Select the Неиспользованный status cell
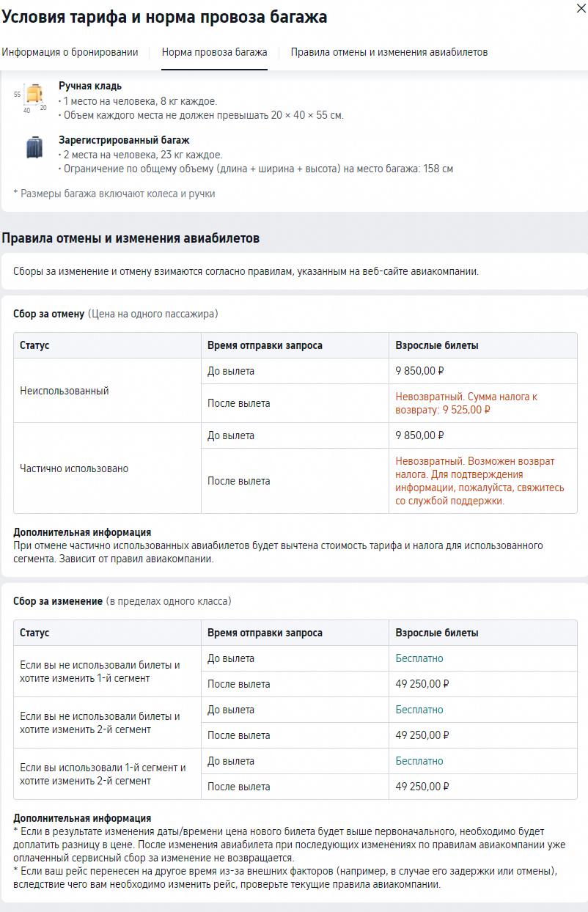The image size is (588, 912). coord(107,391)
